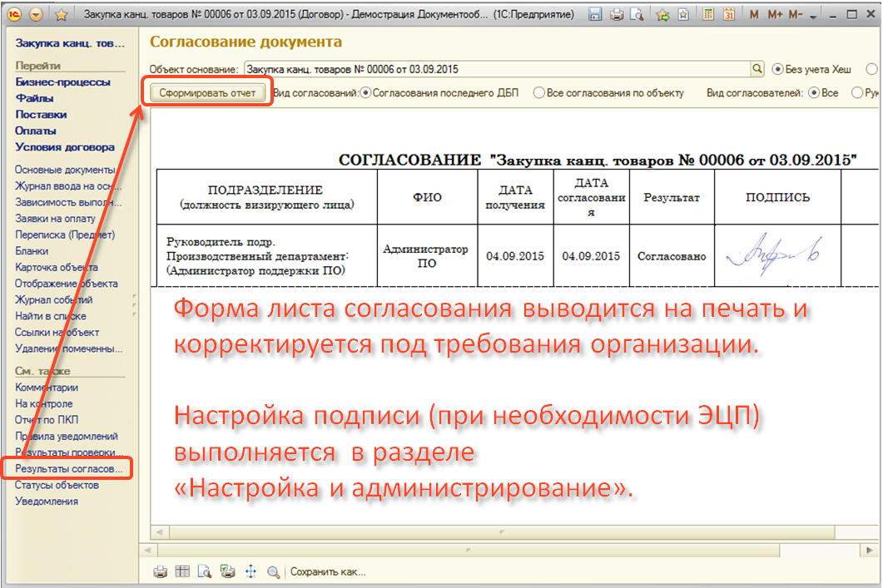Open 'Бизнес-процессы' in the navigation panel
The image size is (883, 588).
click(x=62, y=82)
